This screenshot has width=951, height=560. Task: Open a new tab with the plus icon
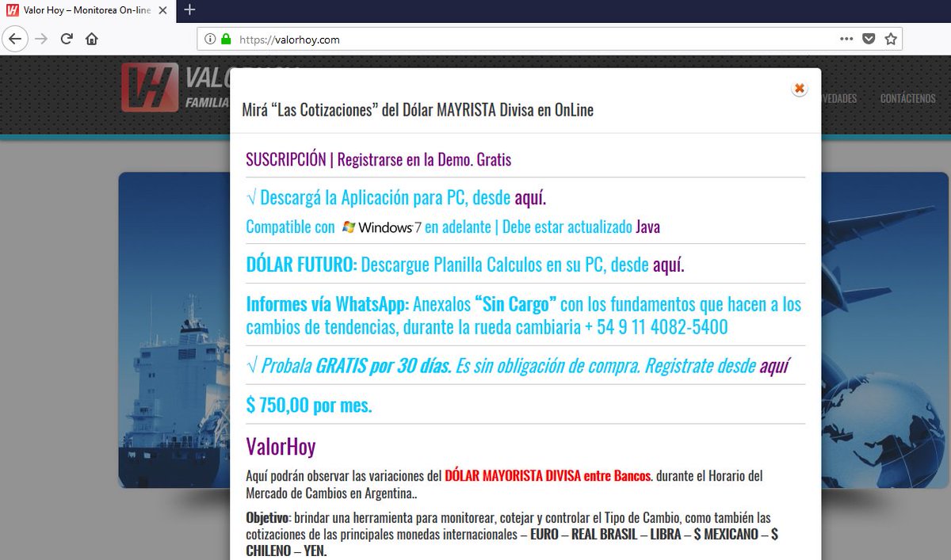189,10
